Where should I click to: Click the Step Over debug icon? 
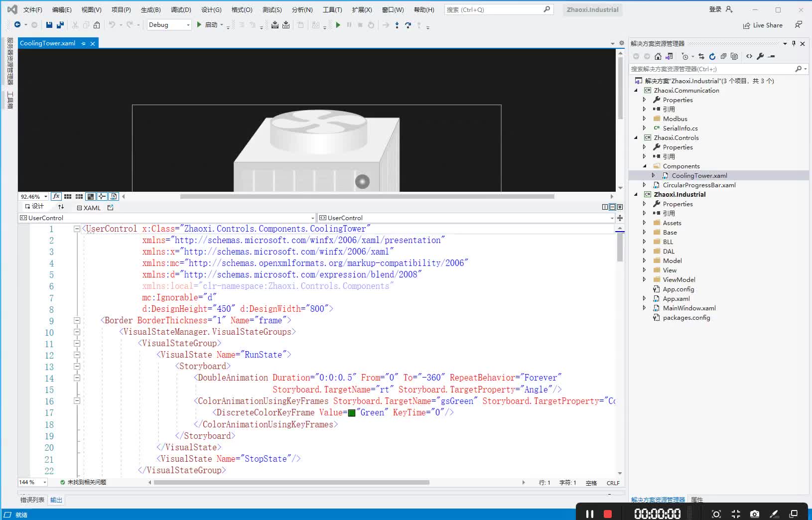click(408, 25)
